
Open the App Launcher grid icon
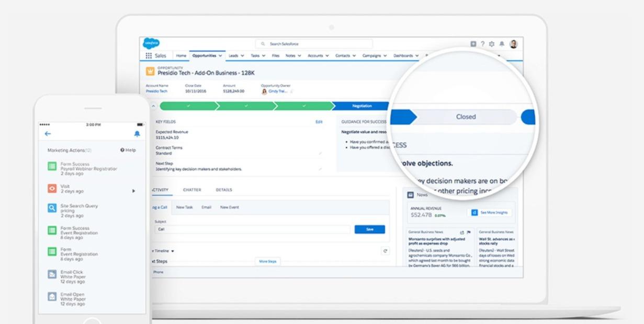[149, 56]
